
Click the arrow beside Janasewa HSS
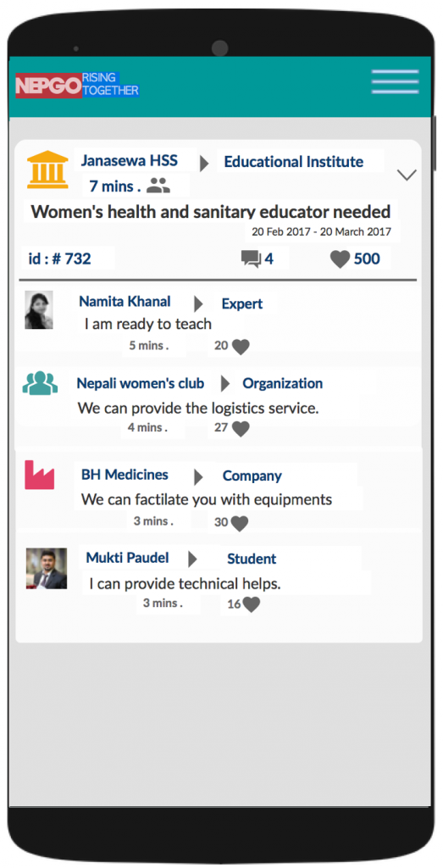pos(204,164)
